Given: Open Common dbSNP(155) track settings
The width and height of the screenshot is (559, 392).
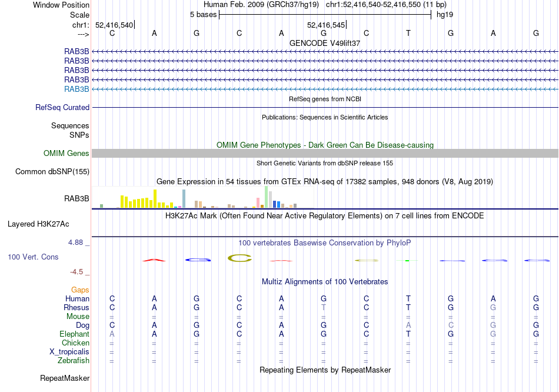Looking at the screenshot, I should point(52,171).
